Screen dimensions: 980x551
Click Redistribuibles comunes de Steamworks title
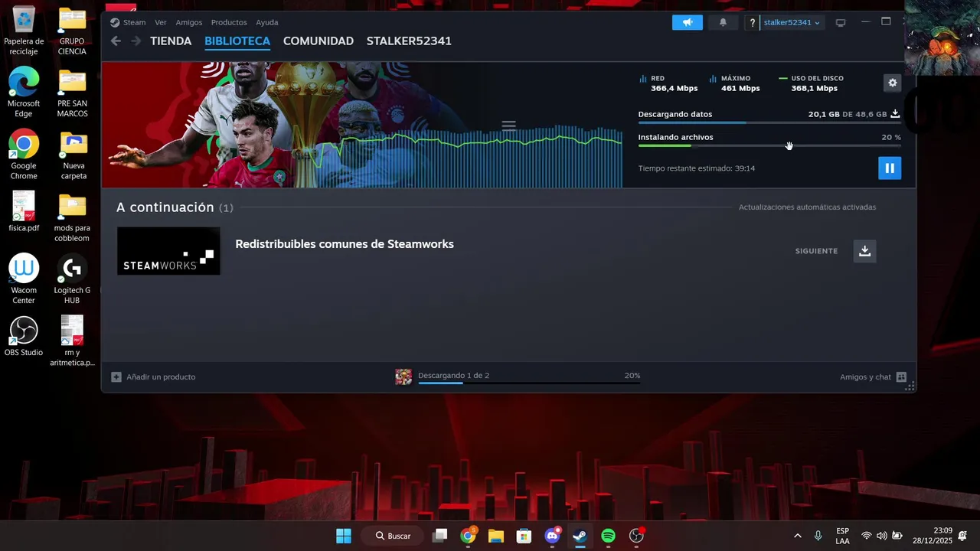(345, 244)
